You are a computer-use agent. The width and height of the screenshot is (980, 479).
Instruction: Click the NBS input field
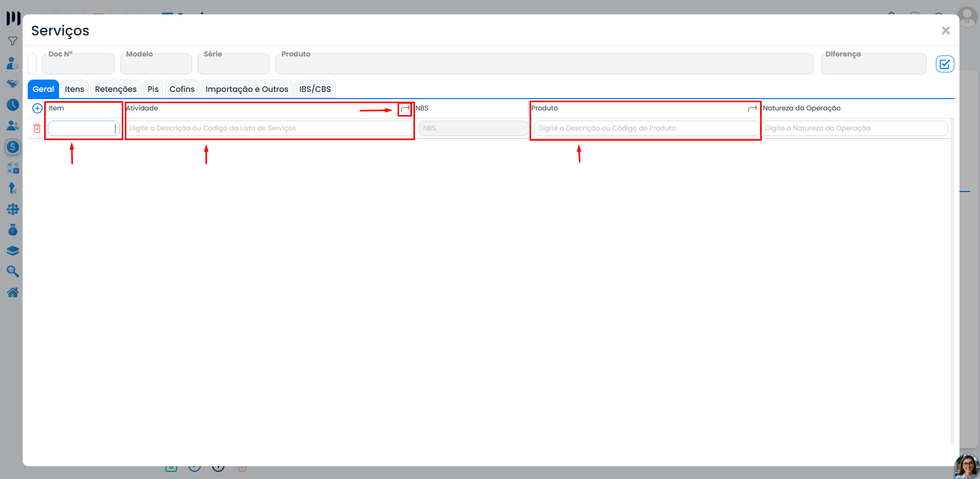(x=473, y=128)
